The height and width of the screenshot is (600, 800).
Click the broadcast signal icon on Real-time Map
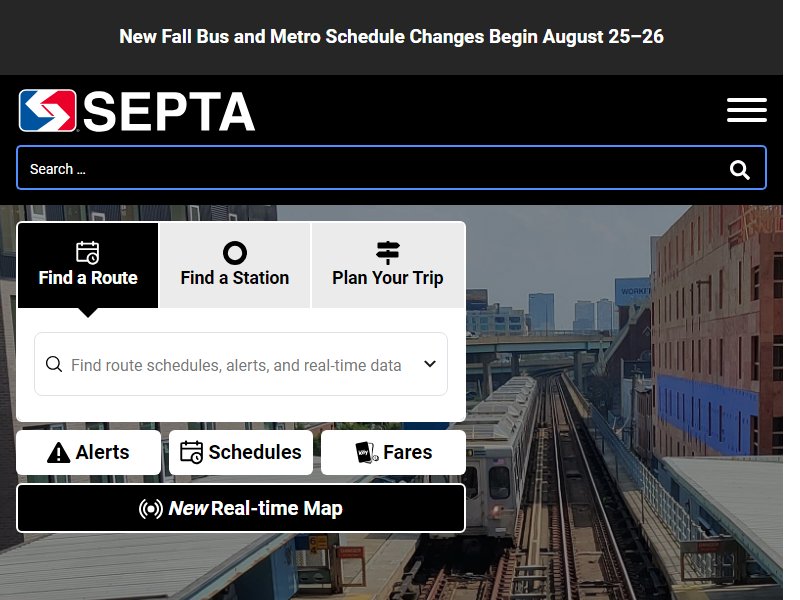151,509
